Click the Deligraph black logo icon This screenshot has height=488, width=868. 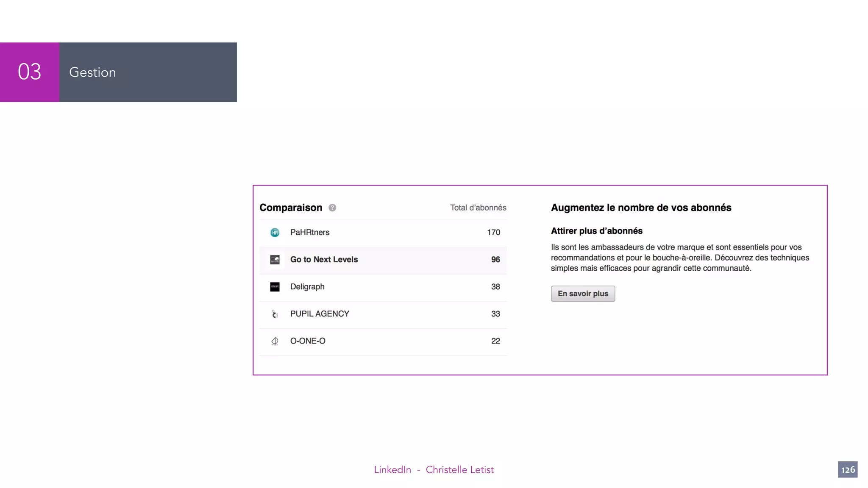[275, 287]
